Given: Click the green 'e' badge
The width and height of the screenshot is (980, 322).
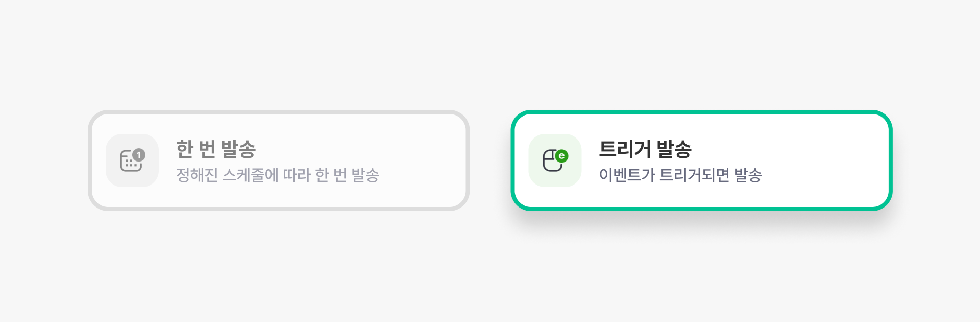Looking at the screenshot, I should (561, 156).
